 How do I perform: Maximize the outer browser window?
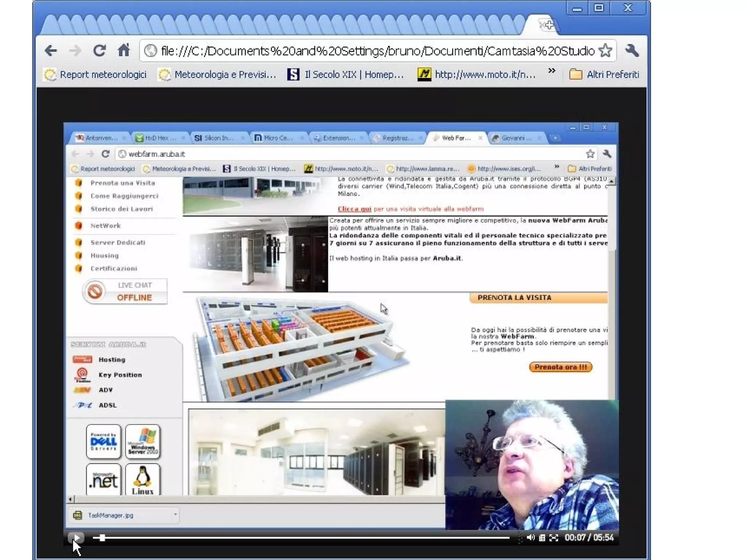(599, 8)
